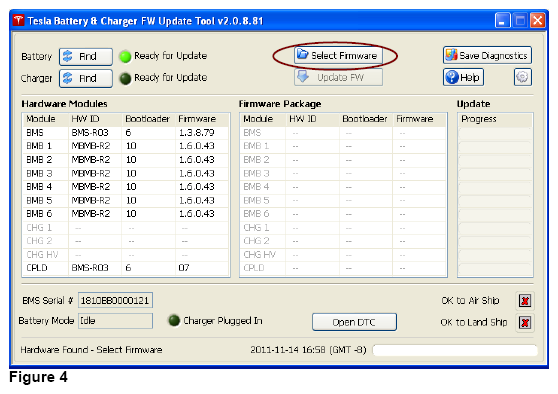
Task: Click the greyed Update FW button
Action: tap(338, 77)
